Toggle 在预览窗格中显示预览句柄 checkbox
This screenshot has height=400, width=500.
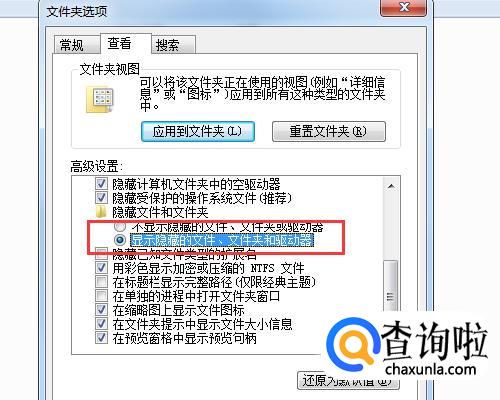[101, 338]
